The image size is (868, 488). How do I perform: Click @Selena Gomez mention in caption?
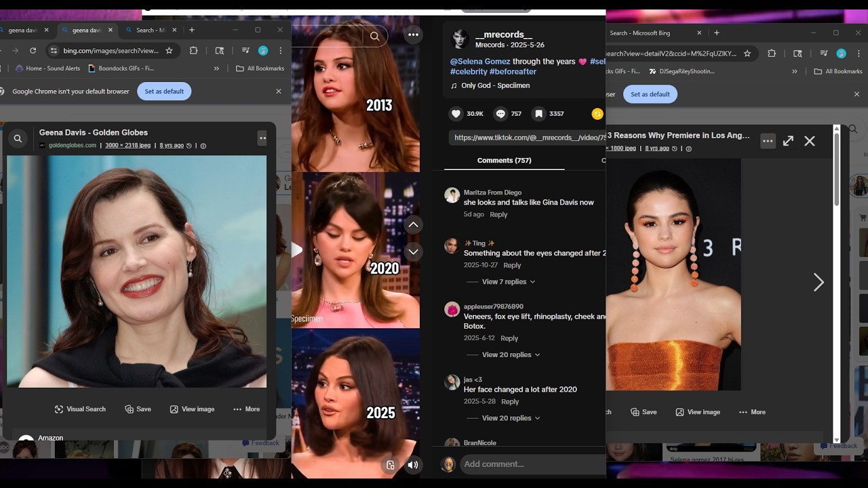(x=480, y=62)
